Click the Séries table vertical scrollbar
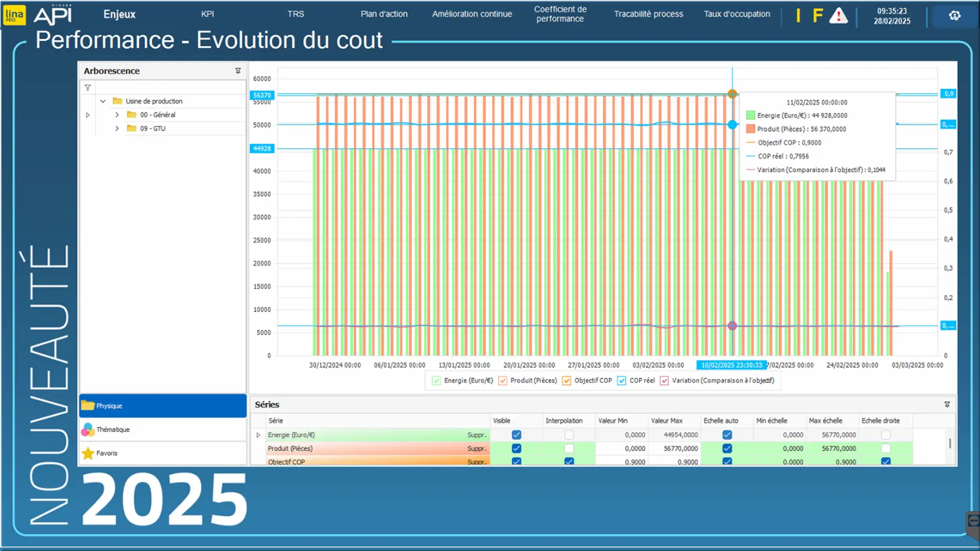 [x=949, y=444]
